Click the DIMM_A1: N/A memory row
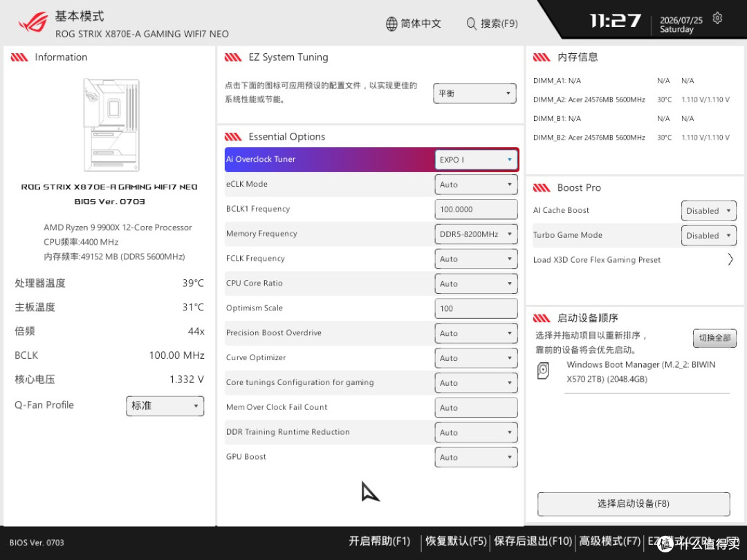The width and height of the screenshot is (747, 560). coord(614,80)
